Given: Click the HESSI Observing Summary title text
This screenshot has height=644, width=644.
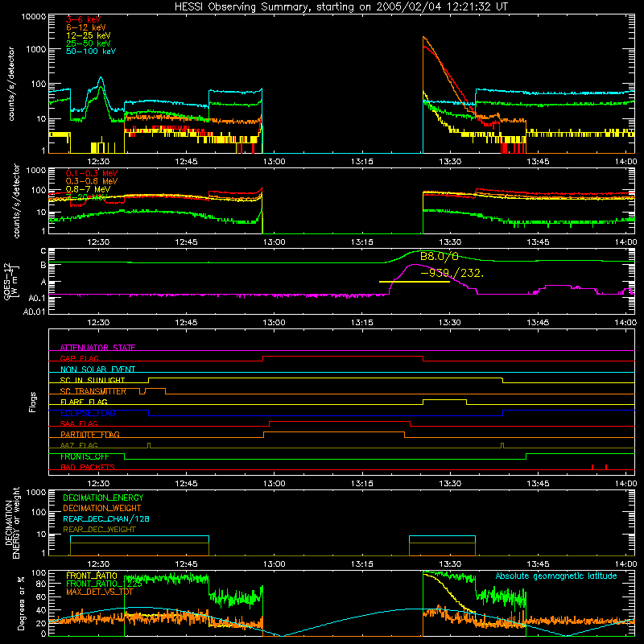Looking at the screenshot, I should click(x=341, y=7).
